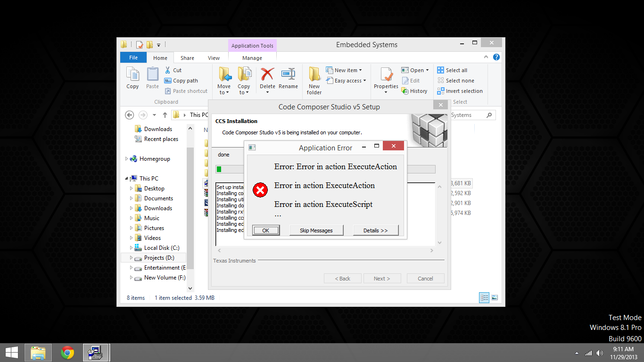Screen dimensions: 644x362
Task: Click the network signal icon in system tray
Action: pos(588,353)
